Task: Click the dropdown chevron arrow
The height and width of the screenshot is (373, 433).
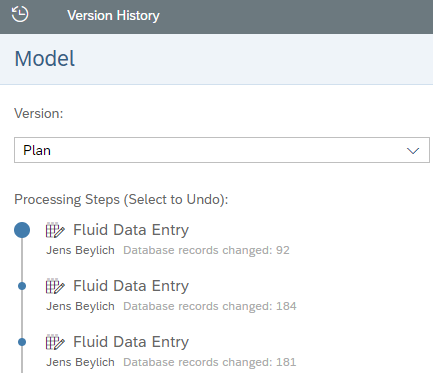Action: coord(413,151)
